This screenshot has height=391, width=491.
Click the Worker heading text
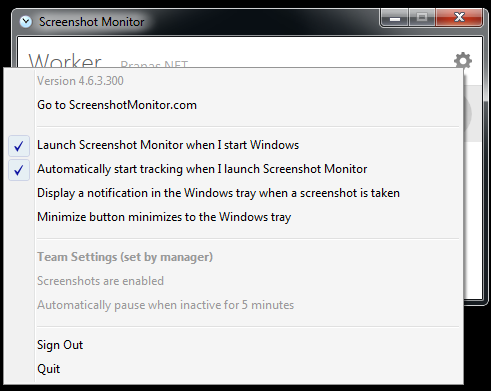pos(65,60)
